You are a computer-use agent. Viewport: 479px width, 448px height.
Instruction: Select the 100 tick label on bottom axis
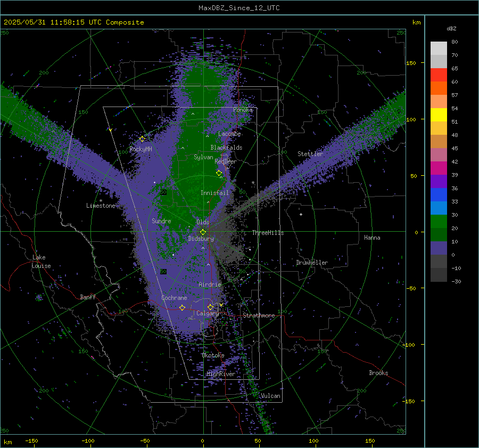[x=313, y=441]
